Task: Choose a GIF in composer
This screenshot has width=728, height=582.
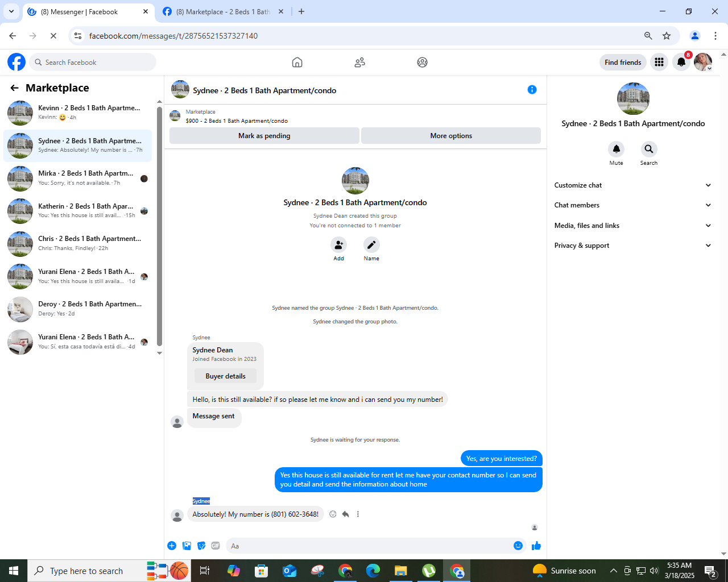Action: click(x=216, y=546)
